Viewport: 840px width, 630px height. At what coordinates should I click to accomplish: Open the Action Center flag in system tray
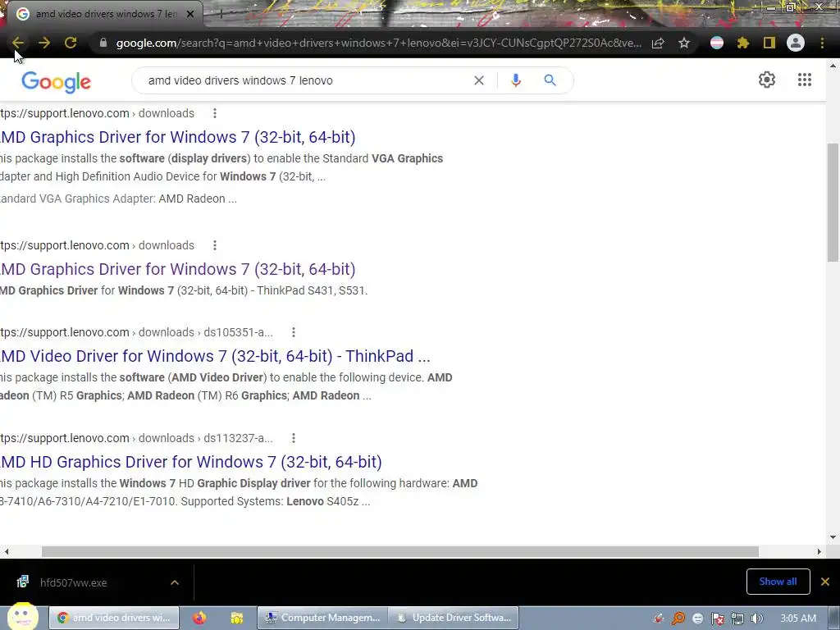[x=717, y=619]
